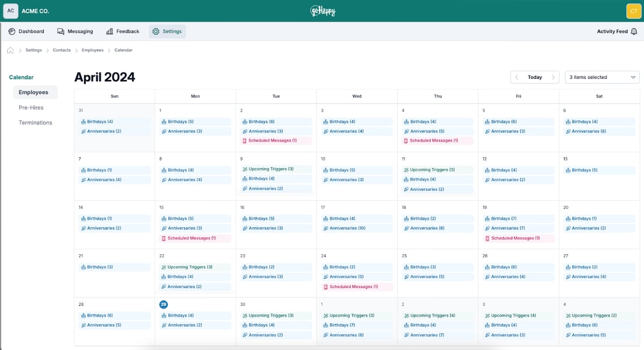Screen dimensions: 644x350
Task: Open the CT user avatar
Action: (x=633, y=11)
